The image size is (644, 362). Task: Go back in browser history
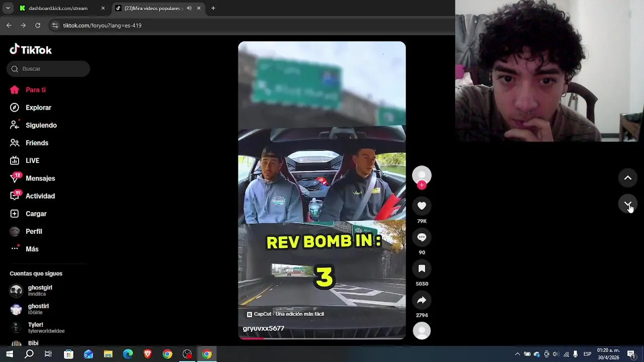[x=9, y=25]
